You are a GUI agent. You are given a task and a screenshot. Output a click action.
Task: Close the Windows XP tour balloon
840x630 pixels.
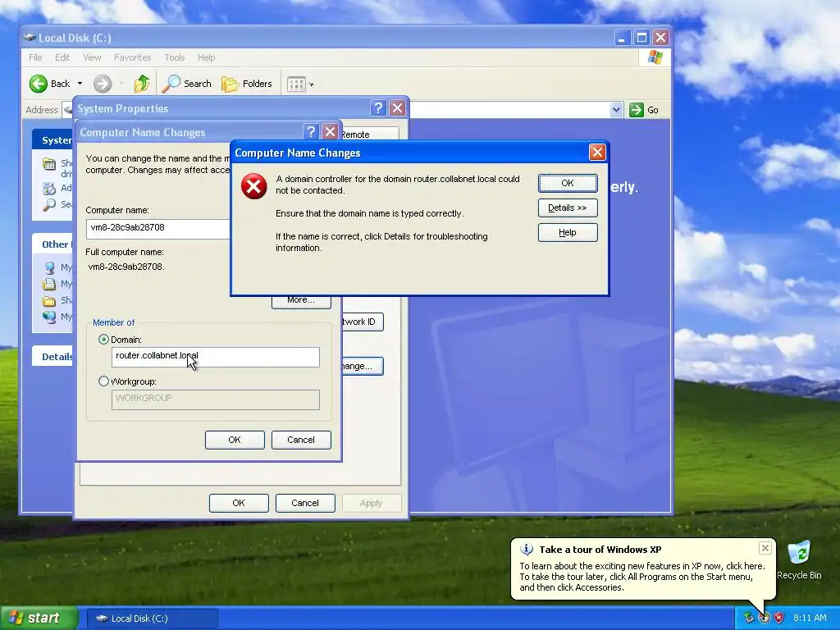click(x=765, y=547)
